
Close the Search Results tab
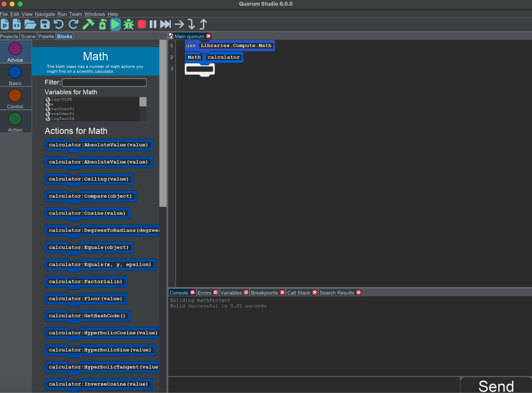[358, 292]
